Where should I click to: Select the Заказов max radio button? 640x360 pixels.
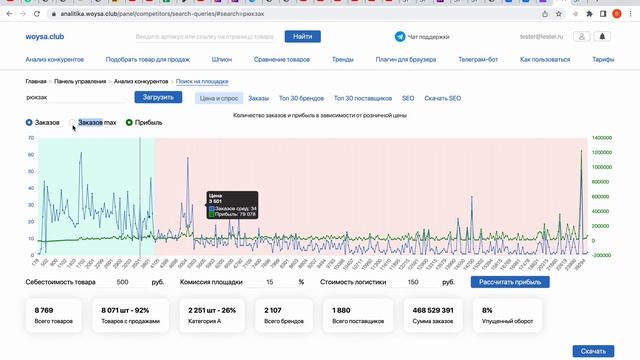pos(72,122)
